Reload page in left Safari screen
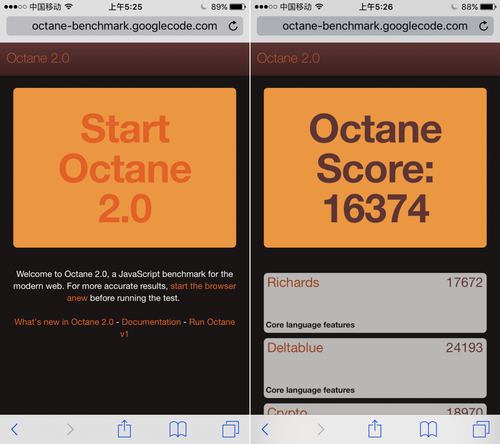Screen dimensions: 500x444 point(233,26)
